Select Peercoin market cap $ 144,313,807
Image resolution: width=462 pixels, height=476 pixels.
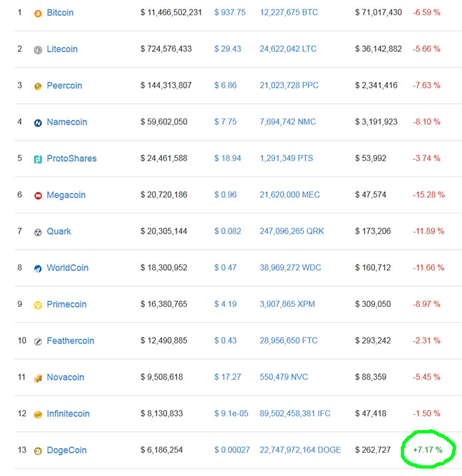[166, 85]
